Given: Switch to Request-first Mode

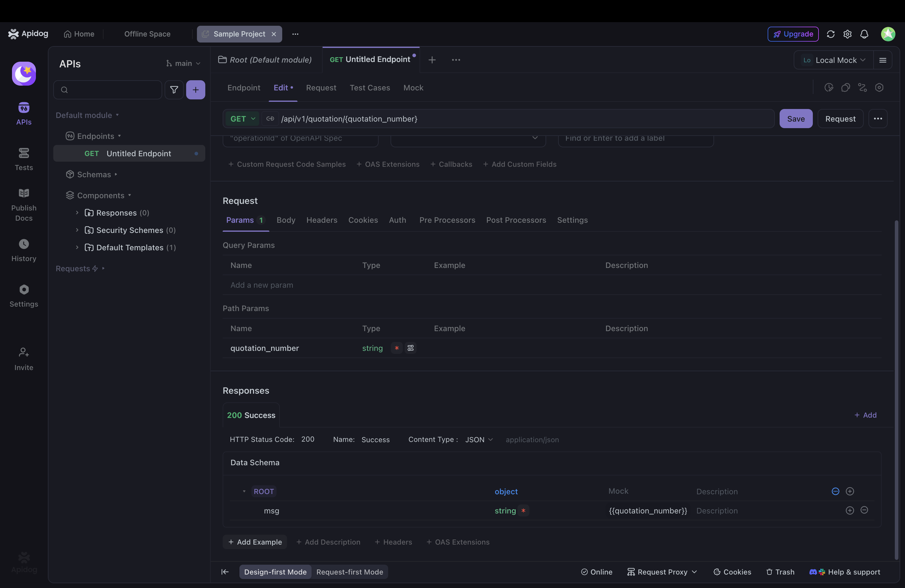Looking at the screenshot, I should 350,572.
